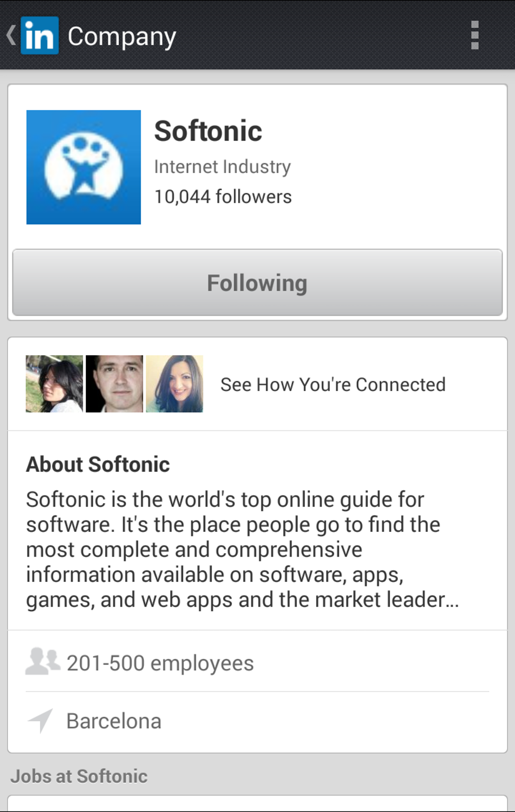Tap the location arrow icon
Screen dimensions: 515x812
[x=40, y=720]
